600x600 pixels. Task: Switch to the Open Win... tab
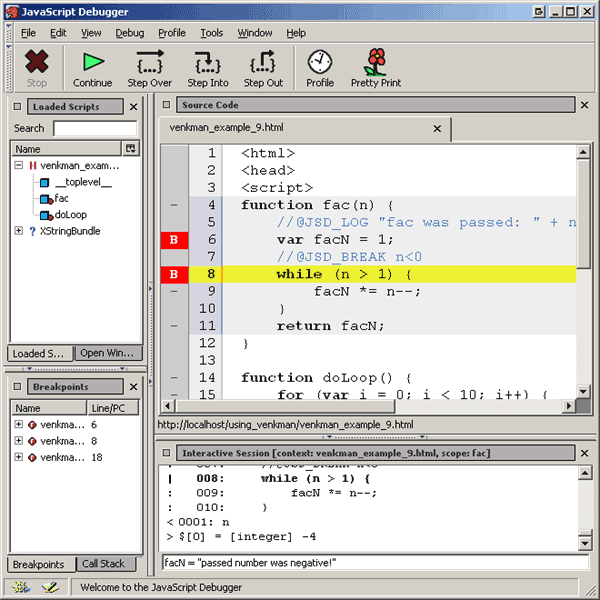(x=108, y=353)
